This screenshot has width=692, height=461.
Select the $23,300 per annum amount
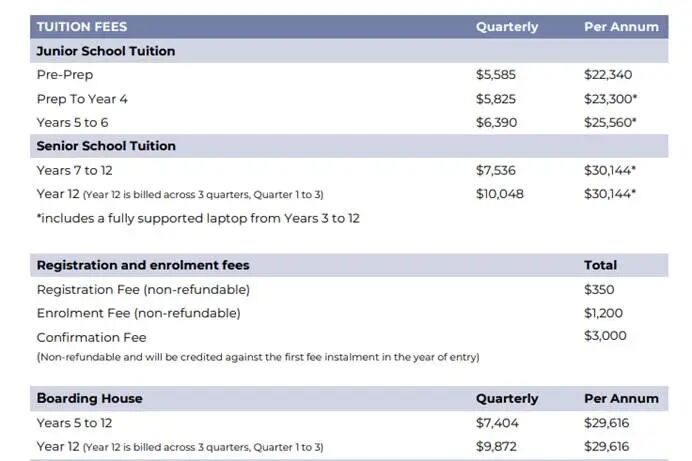pyautogui.click(x=610, y=99)
